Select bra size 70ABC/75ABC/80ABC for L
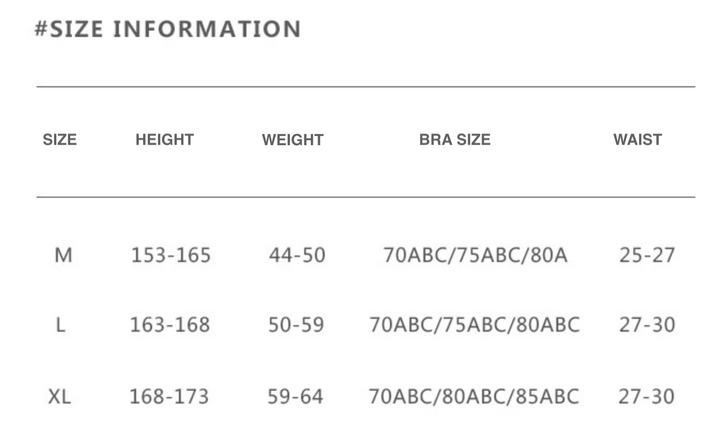Image resolution: width=720 pixels, height=434 pixels. pos(474,325)
